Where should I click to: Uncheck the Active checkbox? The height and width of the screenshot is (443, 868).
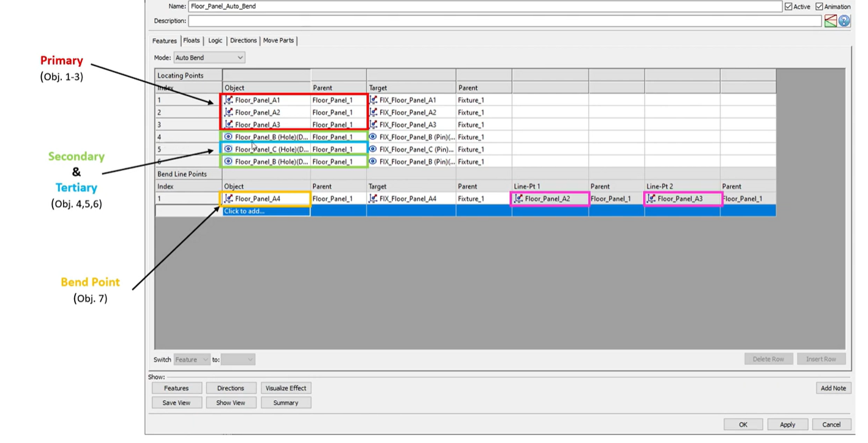click(x=789, y=6)
